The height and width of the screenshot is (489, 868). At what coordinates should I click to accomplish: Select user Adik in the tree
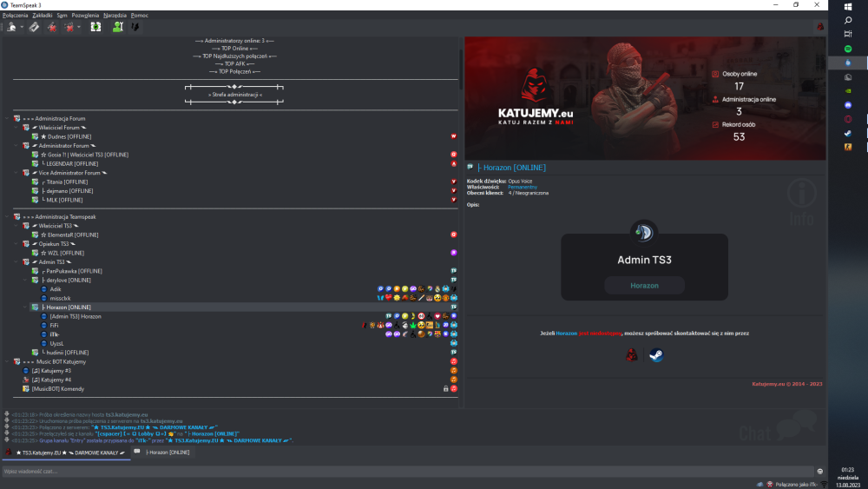point(56,289)
